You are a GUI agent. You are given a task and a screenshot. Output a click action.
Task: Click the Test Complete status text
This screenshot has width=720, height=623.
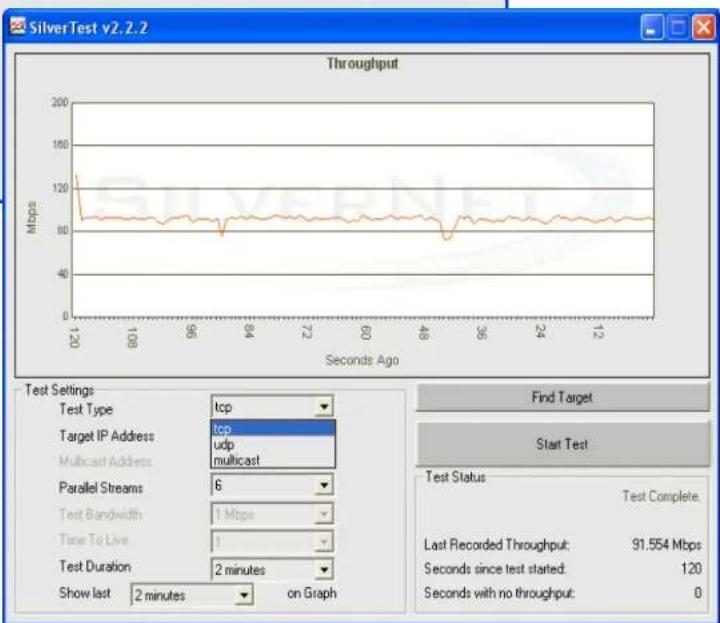(x=661, y=496)
